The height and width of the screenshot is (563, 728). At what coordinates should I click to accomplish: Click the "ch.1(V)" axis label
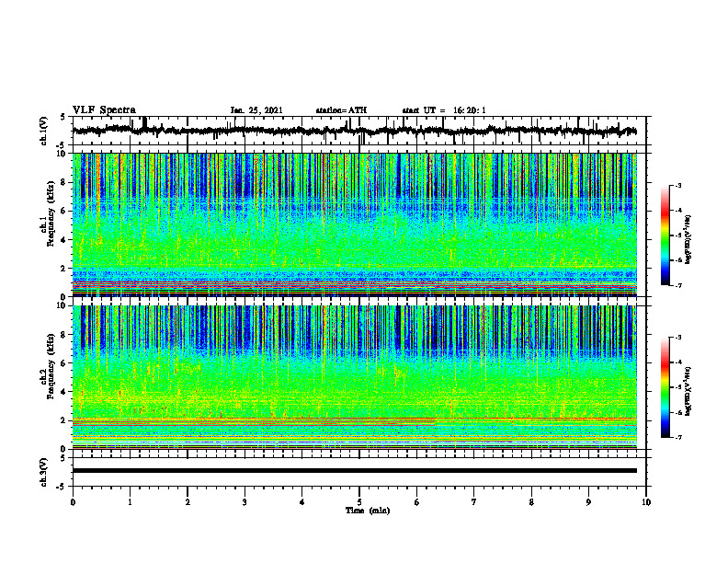point(44,131)
